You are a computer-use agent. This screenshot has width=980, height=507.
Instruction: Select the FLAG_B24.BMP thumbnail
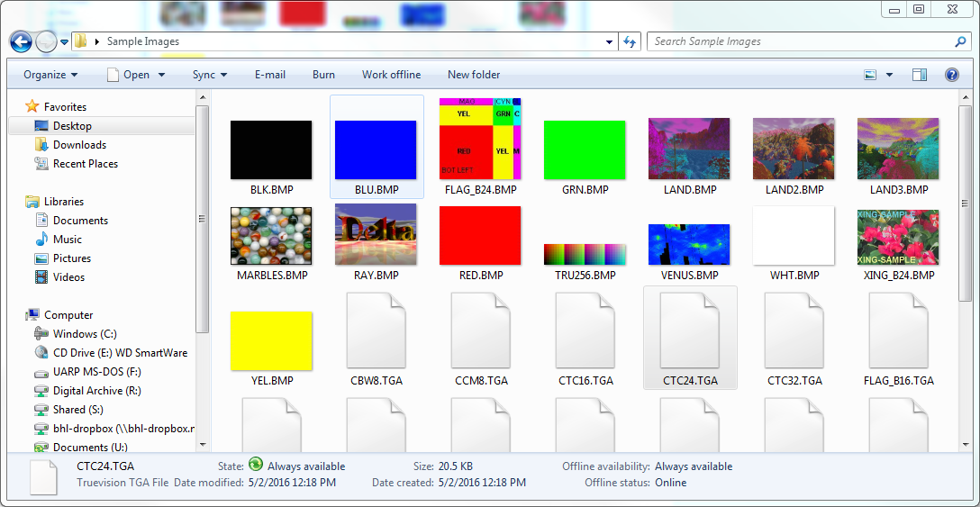480,139
